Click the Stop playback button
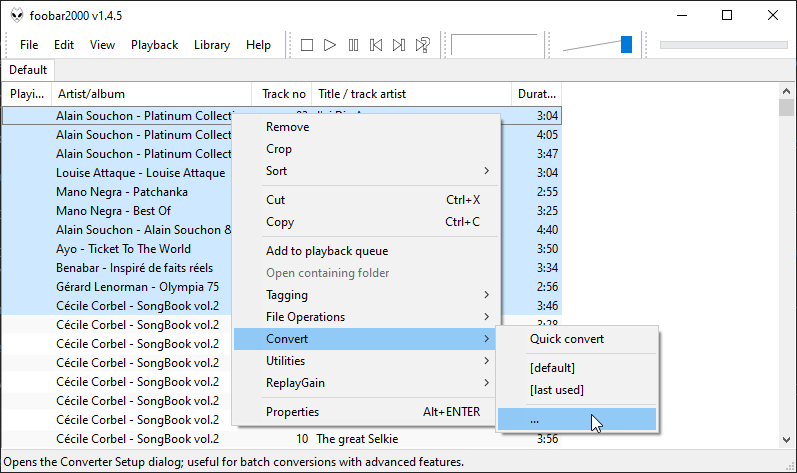 [307, 45]
